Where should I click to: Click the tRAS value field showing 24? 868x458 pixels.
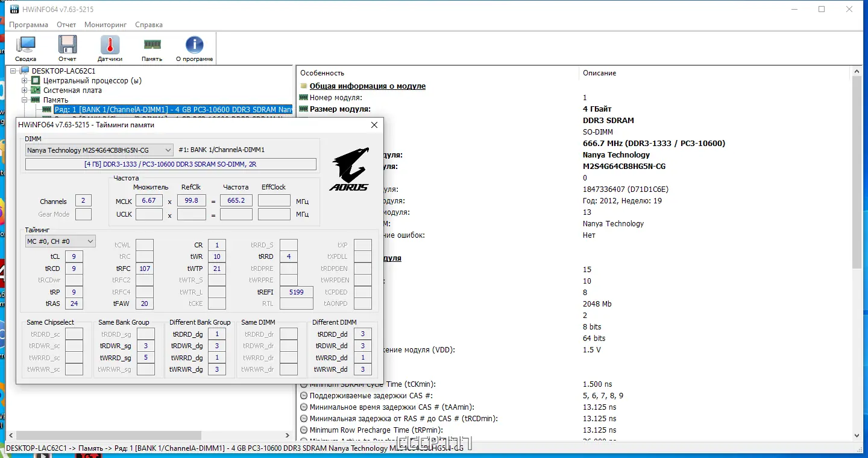[x=74, y=304]
